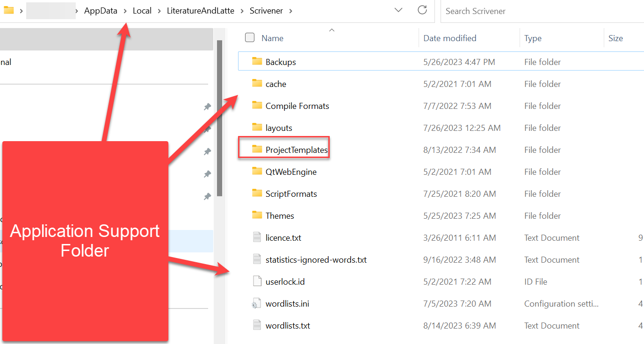Select the licence.txt text document icon
Screen dimensions: 644x344
tap(257, 237)
